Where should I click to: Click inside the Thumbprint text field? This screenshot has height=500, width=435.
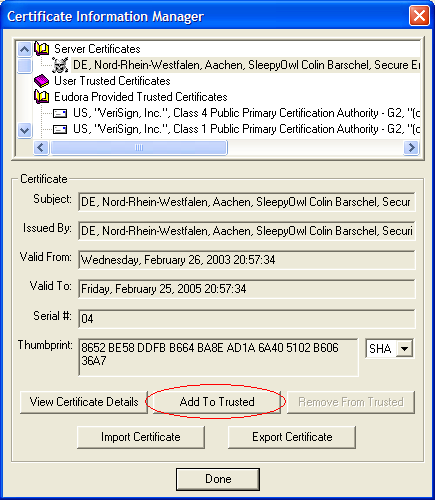pyautogui.click(x=218, y=357)
